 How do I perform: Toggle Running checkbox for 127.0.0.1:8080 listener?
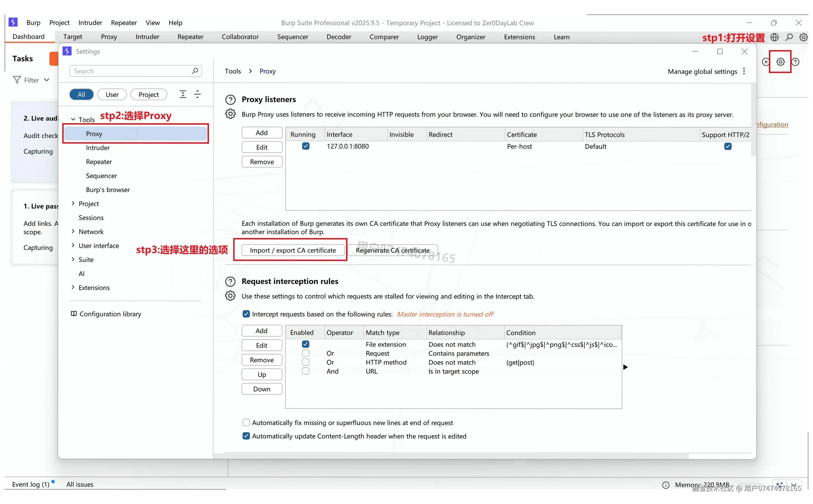tap(305, 146)
